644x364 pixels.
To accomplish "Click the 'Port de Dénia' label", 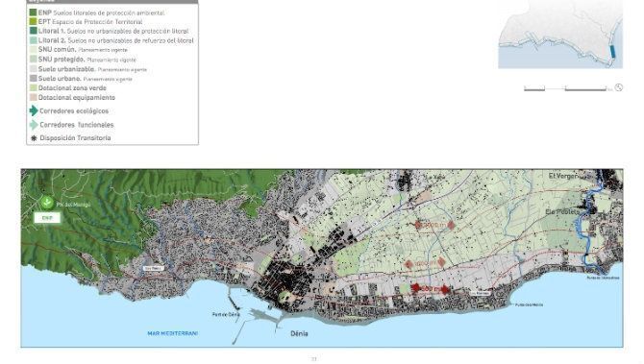I will click(226, 314).
